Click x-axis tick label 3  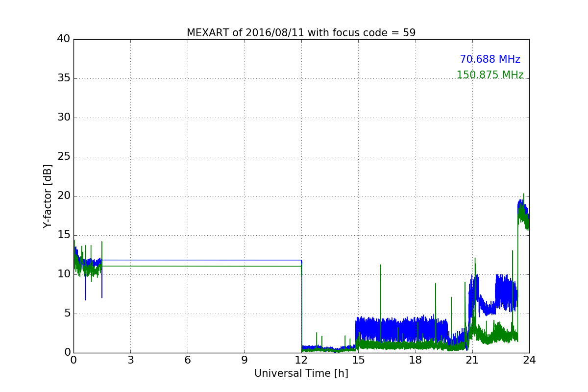[x=130, y=360]
